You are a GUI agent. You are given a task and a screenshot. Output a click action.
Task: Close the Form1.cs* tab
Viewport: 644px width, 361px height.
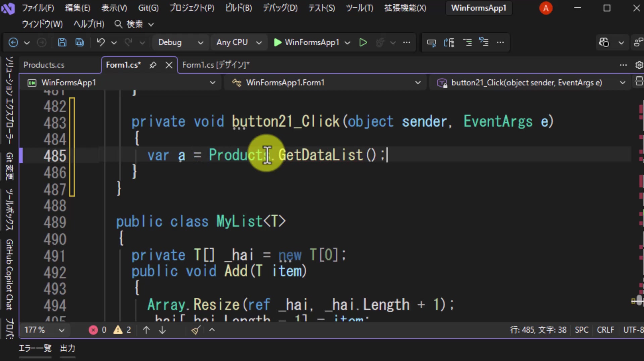169,65
